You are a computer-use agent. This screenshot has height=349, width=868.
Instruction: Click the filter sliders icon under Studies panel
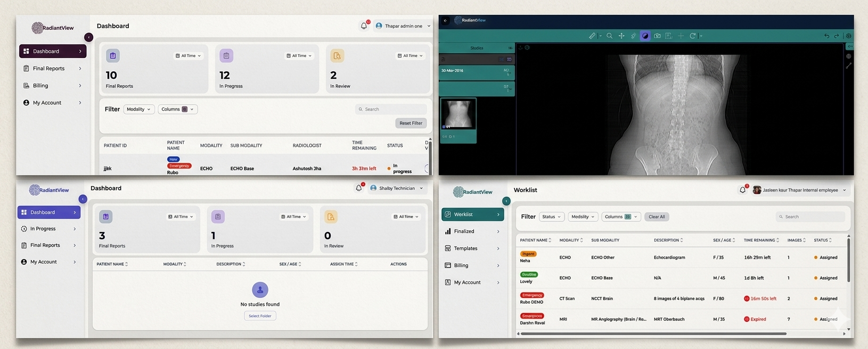pos(444,59)
